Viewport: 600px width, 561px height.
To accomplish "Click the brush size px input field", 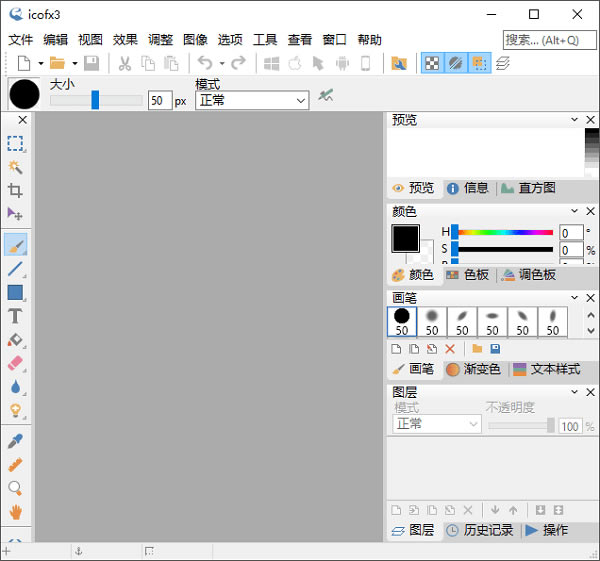I will pos(159,100).
